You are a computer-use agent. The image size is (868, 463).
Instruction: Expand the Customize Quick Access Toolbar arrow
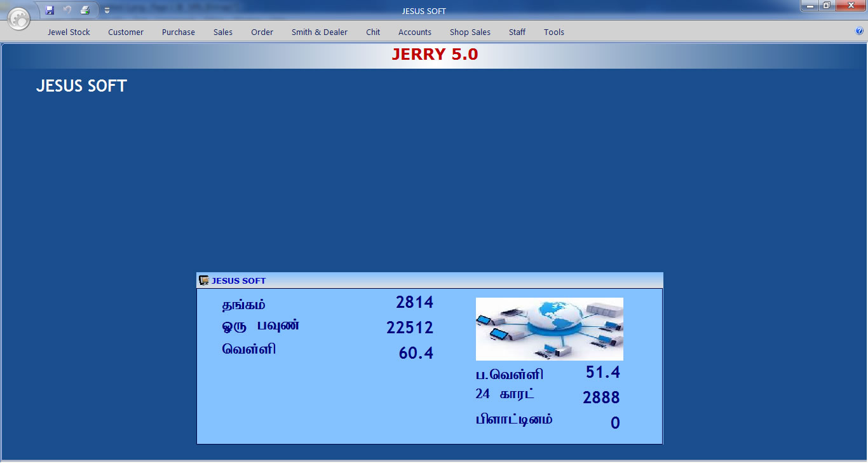107,11
